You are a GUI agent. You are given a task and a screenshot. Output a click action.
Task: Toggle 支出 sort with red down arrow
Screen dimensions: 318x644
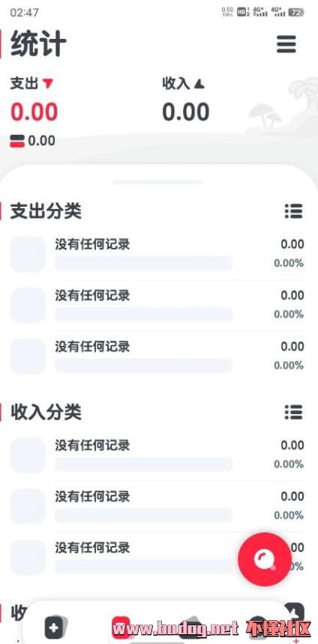[32, 84]
